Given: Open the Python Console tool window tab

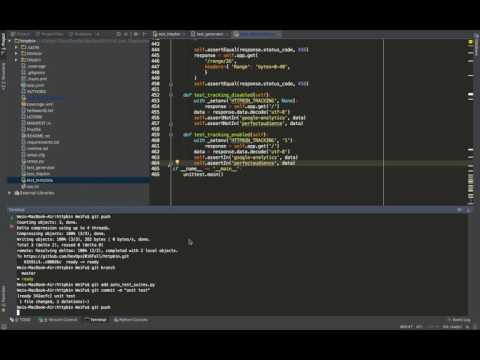Looking at the screenshot, I should pos(131,320).
